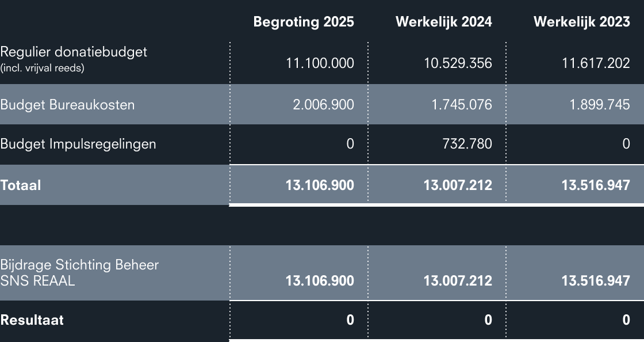Click the Totaal 13.516.947 value for 2023
644x342 pixels.
(596, 185)
